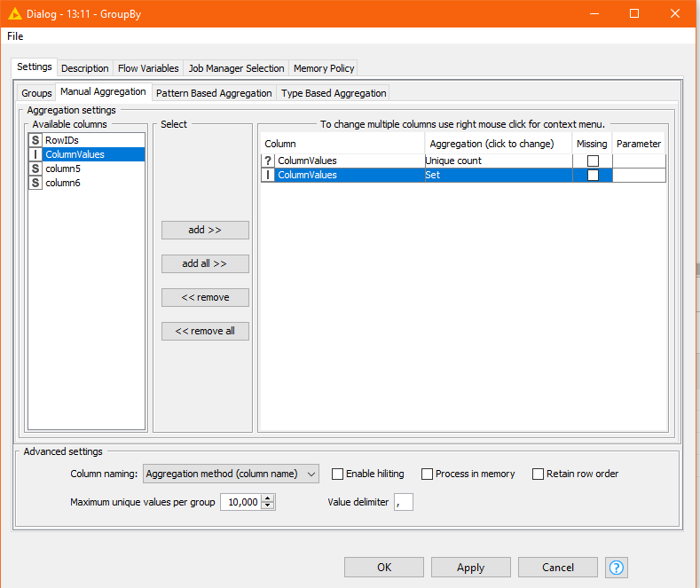Check the Retain row order option
Image resolution: width=700 pixels, height=588 pixels.
538,474
